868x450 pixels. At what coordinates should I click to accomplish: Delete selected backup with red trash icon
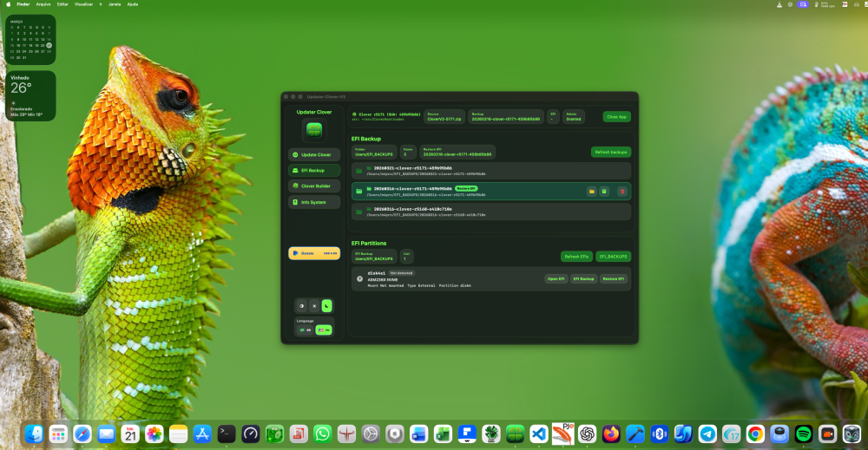(x=622, y=192)
